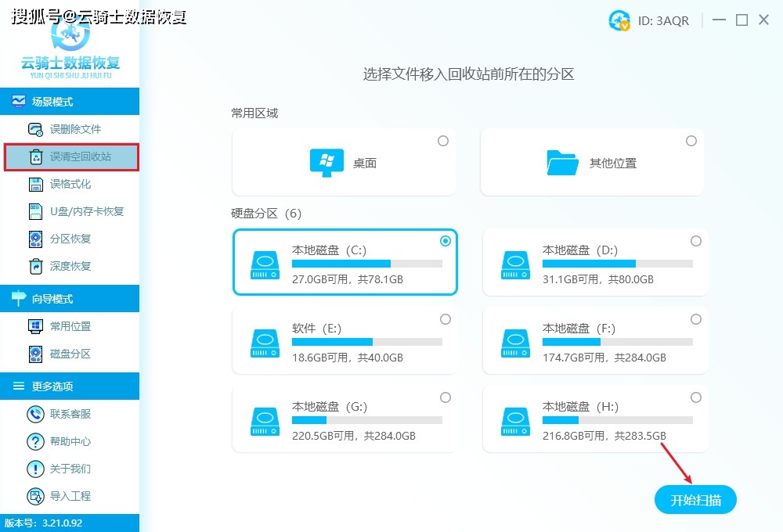Click the 常用位置 wizard icon
The width and height of the screenshot is (783, 532).
pyautogui.click(x=36, y=326)
